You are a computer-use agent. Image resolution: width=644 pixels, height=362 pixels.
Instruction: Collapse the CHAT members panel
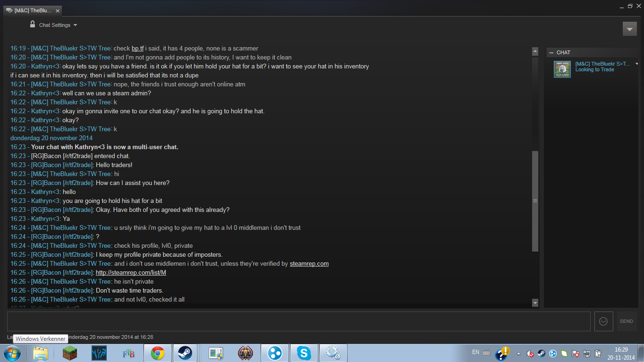click(551, 52)
